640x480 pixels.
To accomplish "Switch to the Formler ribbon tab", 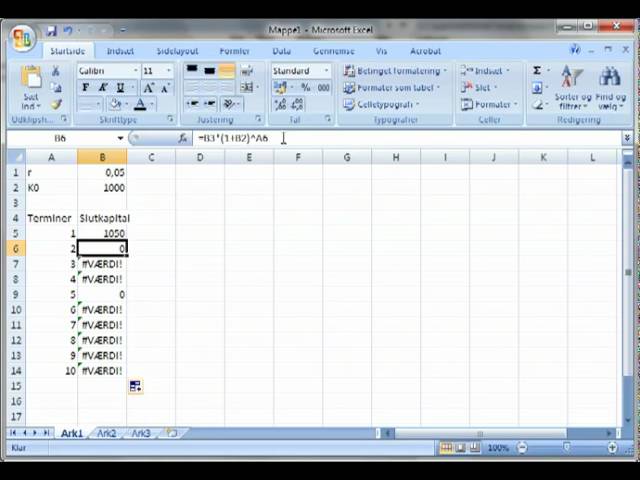I will coord(234,51).
